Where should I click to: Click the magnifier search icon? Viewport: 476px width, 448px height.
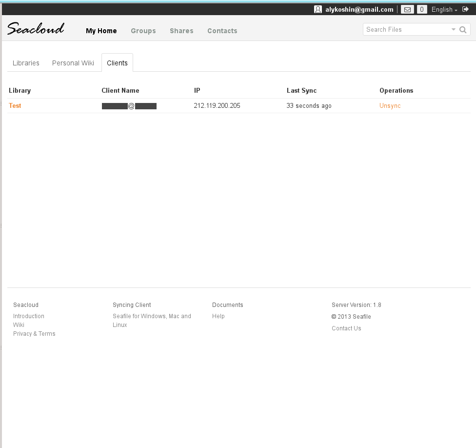click(x=463, y=30)
